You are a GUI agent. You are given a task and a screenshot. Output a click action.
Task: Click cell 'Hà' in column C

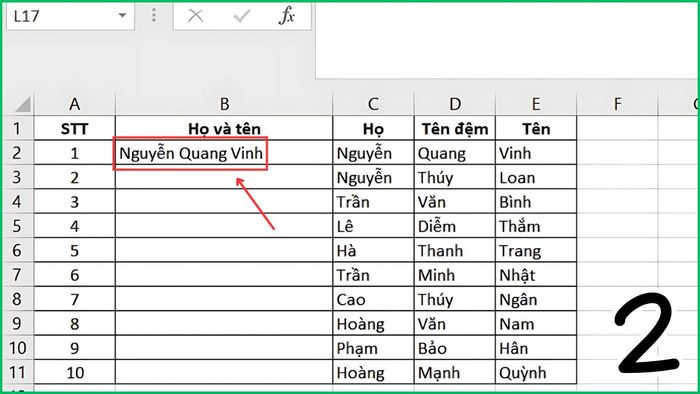point(373,251)
